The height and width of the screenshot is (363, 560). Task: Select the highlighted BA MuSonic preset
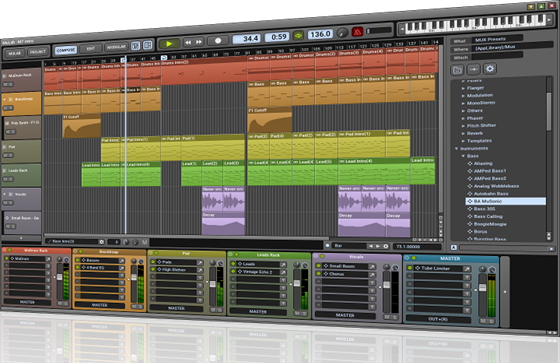tap(505, 201)
